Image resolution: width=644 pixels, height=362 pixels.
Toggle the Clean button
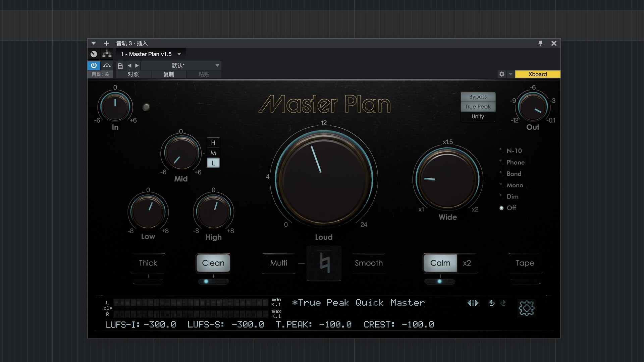pos(213,263)
